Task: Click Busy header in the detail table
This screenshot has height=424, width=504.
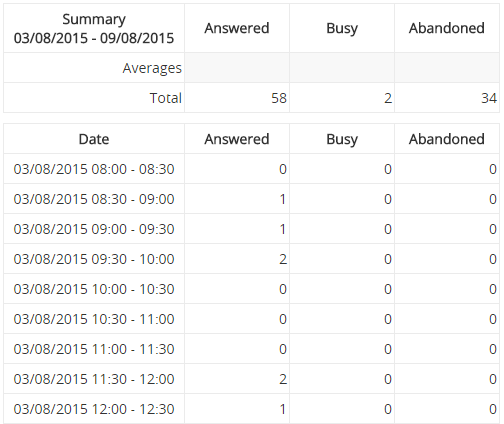Action: pyautogui.click(x=342, y=139)
